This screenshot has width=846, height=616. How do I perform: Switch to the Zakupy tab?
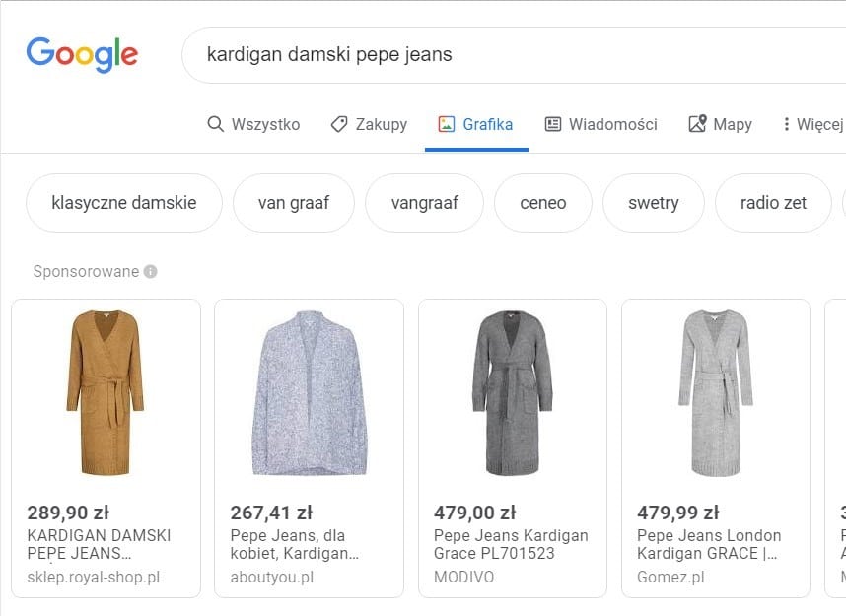(x=369, y=124)
